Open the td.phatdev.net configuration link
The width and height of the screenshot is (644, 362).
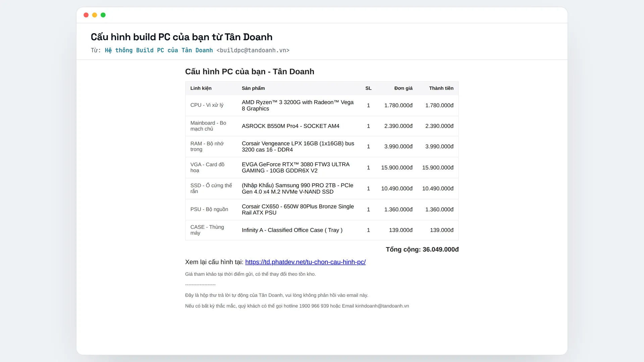click(305, 262)
